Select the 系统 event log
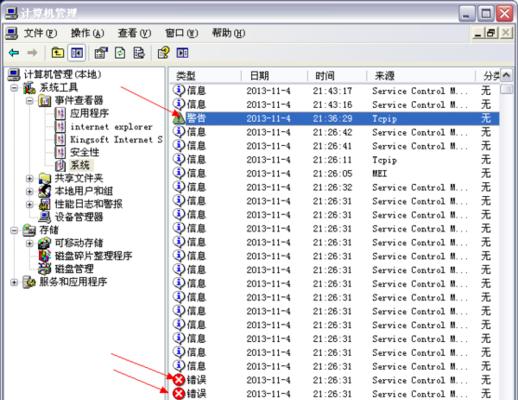The height and width of the screenshot is (400, 518). (80, 165)
